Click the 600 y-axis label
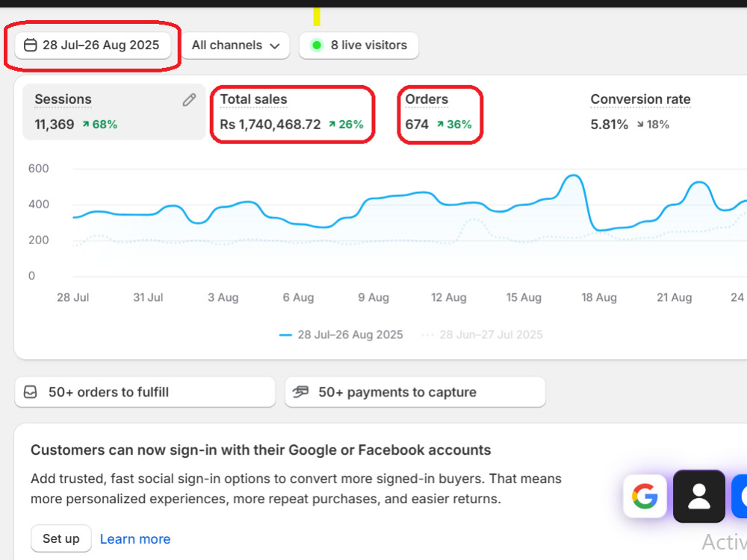This screenshot has height=560, width=747. coord(39,169)
